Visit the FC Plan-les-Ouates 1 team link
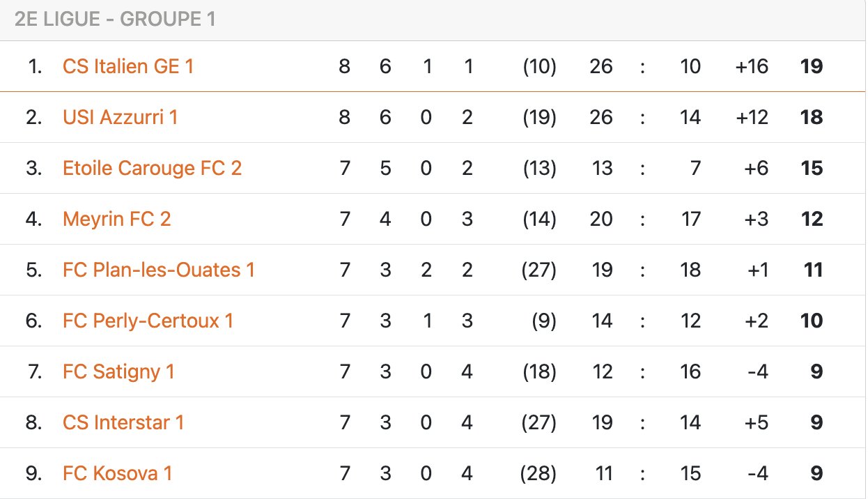Screen dimensions: 868x499 point(159,270)
